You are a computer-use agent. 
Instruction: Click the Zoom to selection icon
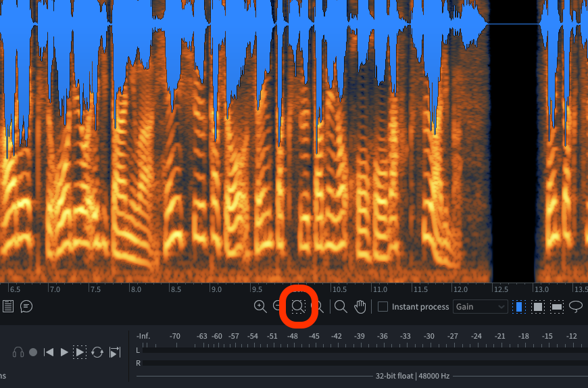(298, 307)
